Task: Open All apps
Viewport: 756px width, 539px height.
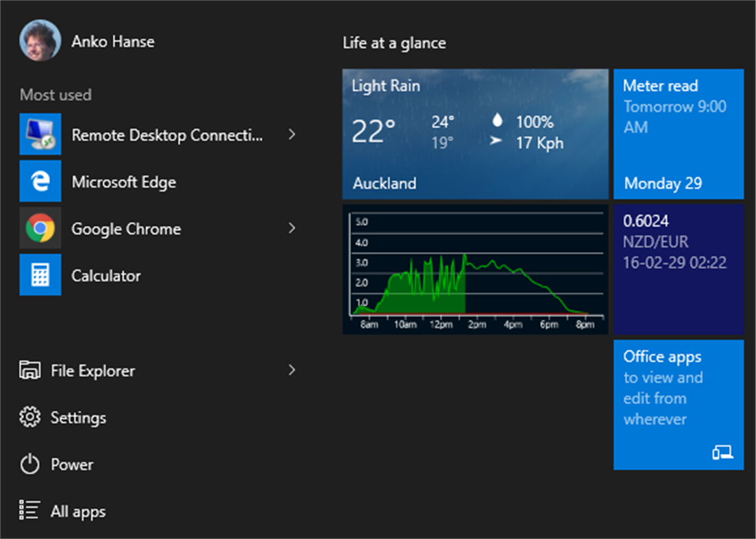Action: 78,510
